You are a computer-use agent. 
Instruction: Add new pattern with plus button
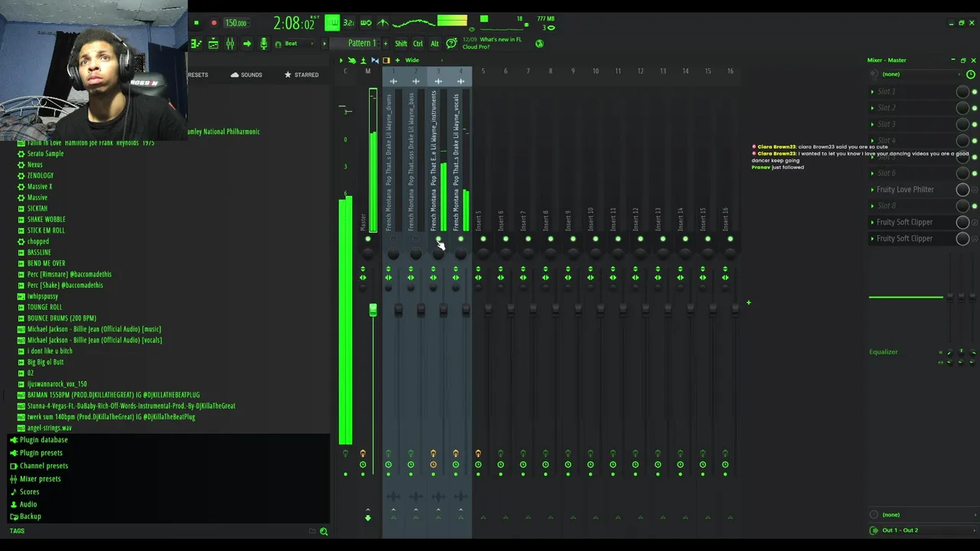click(x=385, y=44)
